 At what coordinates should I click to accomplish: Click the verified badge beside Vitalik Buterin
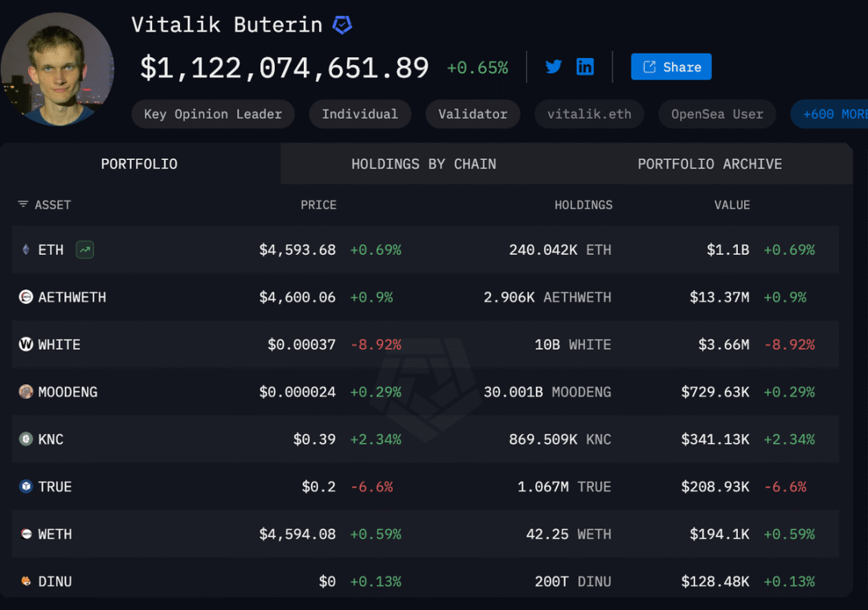point(342,24)
